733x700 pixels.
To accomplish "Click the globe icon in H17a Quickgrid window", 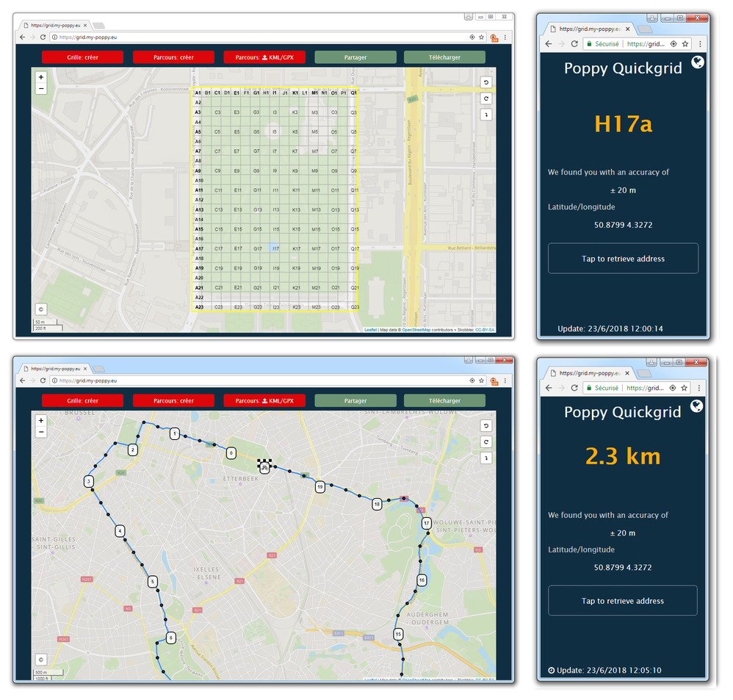I will click(x=698, y=62).
